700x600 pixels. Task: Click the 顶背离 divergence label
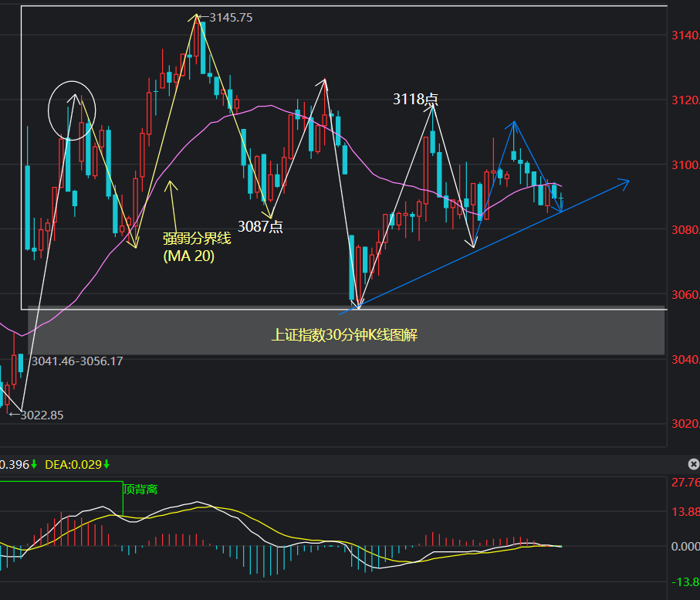[140, 490]
